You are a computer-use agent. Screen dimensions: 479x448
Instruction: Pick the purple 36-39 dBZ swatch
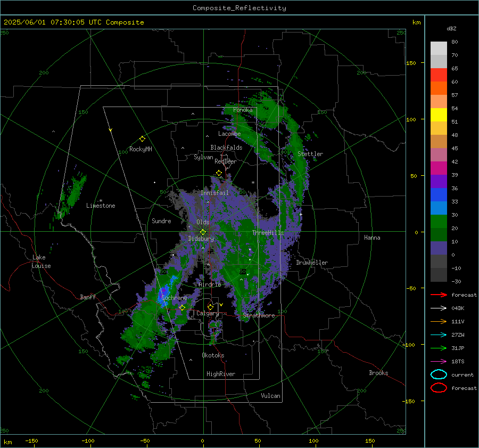[439, 182]
